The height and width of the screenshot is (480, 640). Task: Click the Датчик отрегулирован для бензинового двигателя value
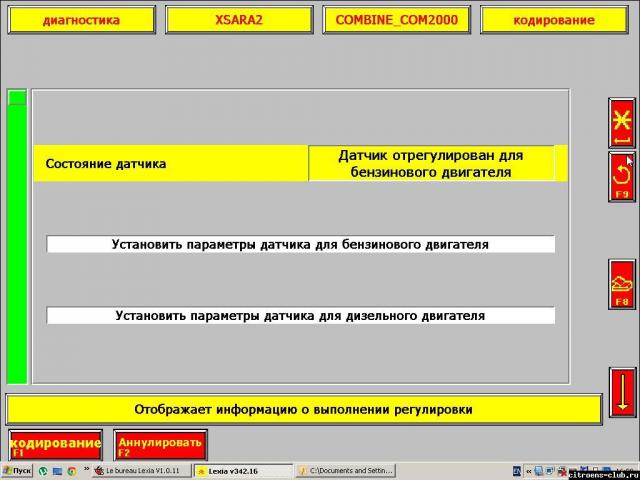(431, 163)
